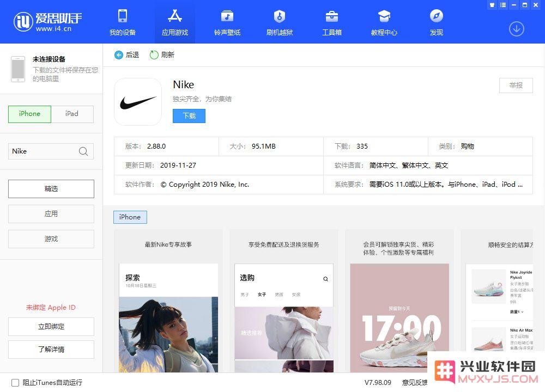Click the size value 95.1MB
The height and width of the screenshot is (392, 545).
click(x=263, y=146)
